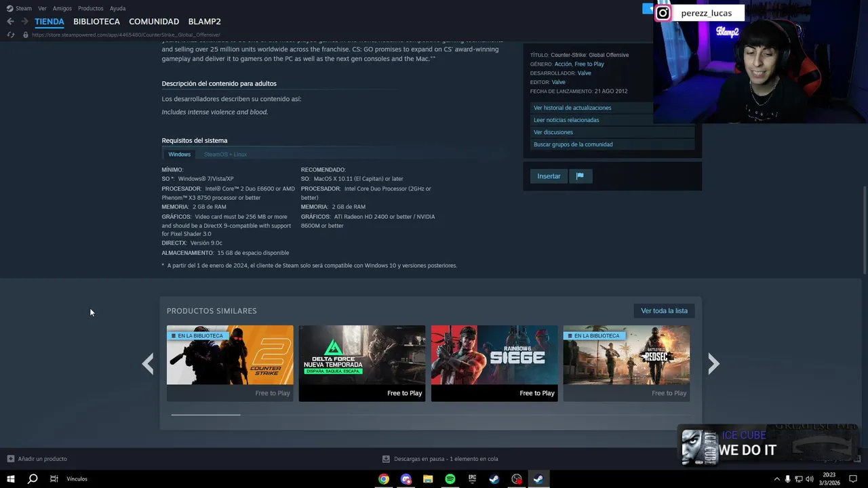Open the Battlefield Redsec product card
Viewport: 868px width, 488px height.
point(627,363)
